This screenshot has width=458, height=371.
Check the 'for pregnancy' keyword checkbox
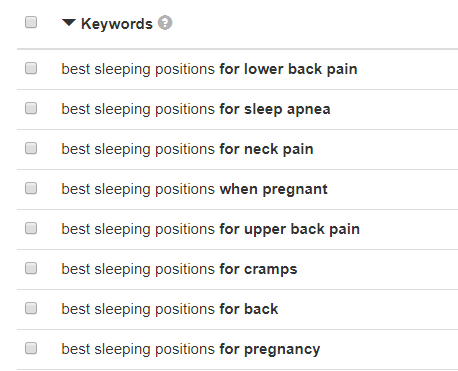click(31, 348)
